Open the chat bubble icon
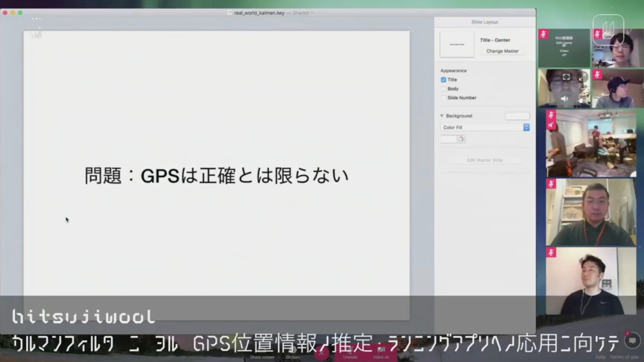Image resolution: width=644 pixels, height=362 pixels. 632,341
